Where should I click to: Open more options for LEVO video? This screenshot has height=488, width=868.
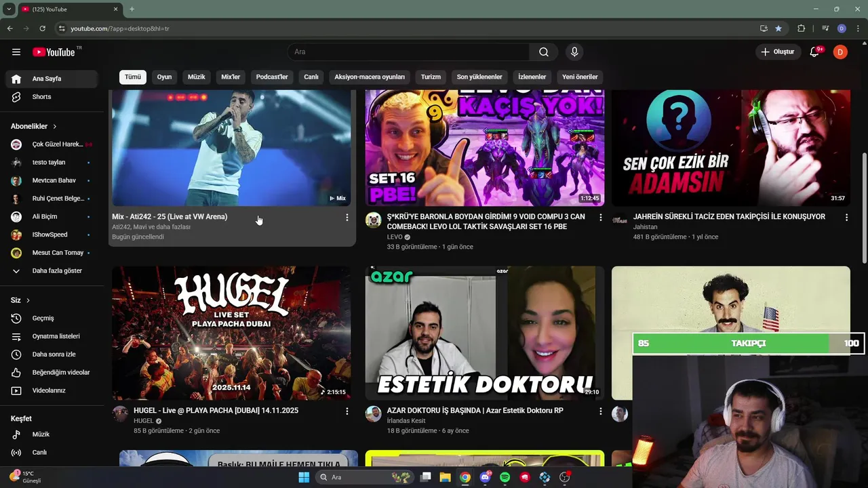click(600, 218)
